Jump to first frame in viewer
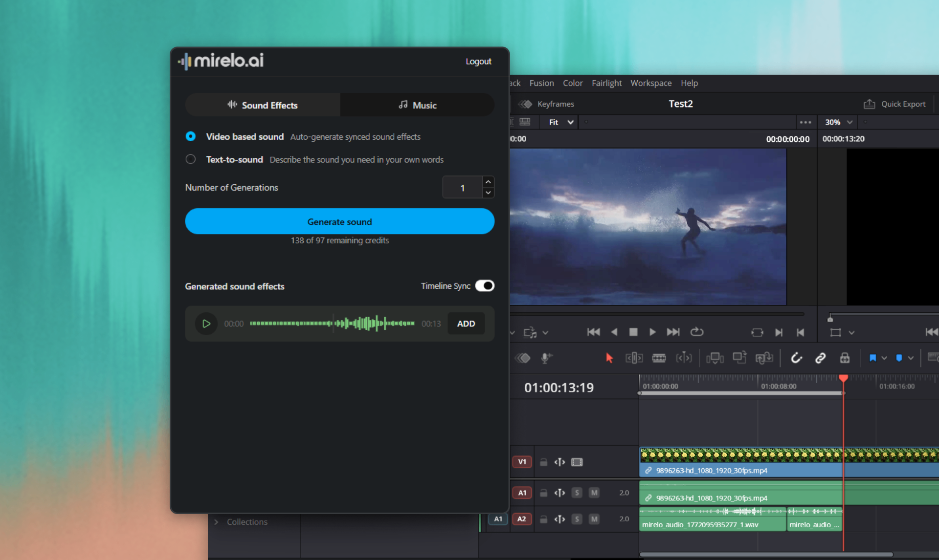 pos(593,332)
